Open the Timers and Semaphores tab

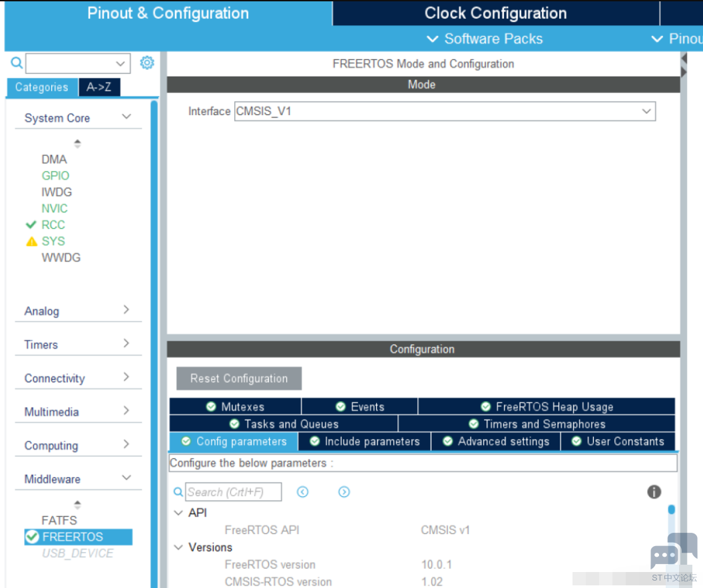coord(537,424)
